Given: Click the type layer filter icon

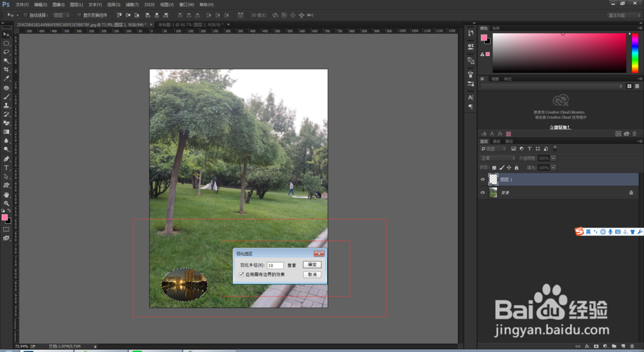Looking at the screenshot, I should pos(529,149).
